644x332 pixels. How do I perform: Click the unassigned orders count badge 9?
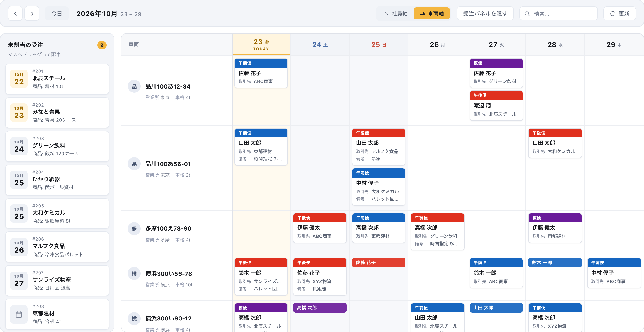point(102,45)
